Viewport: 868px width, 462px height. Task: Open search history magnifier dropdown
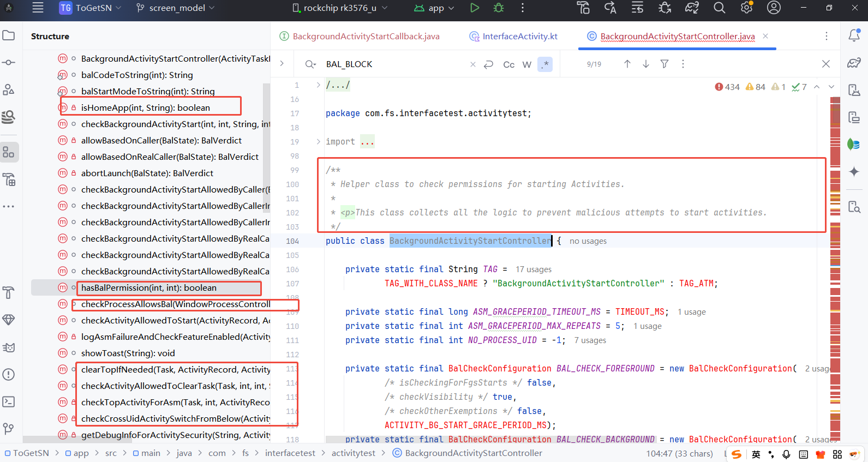[310, 64]
